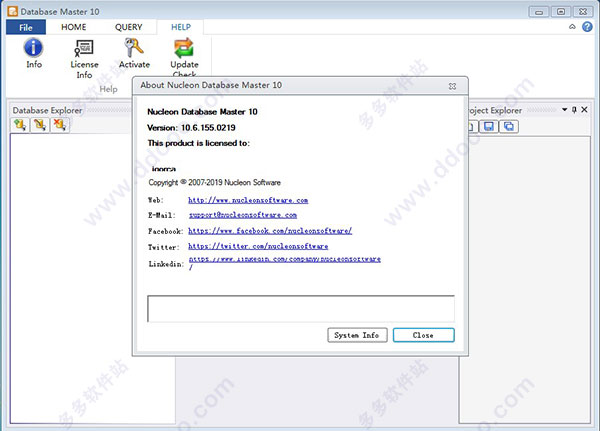Image resolution: width=600 pixels, height=431 pixels.
Task: Switch to the HOME ribbon tab
Action: click(x=74, y=27)
